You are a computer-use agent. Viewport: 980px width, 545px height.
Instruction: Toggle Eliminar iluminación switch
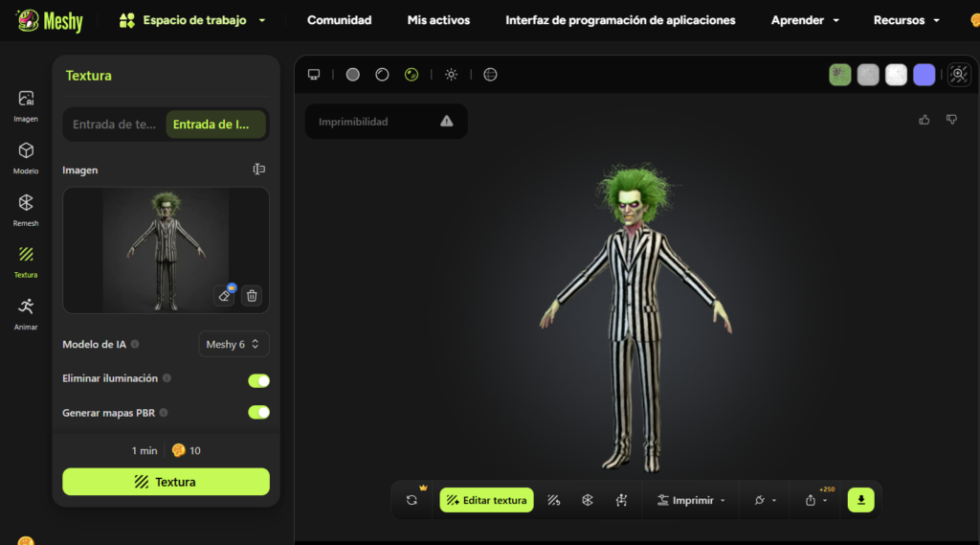(x=258, y=380)
